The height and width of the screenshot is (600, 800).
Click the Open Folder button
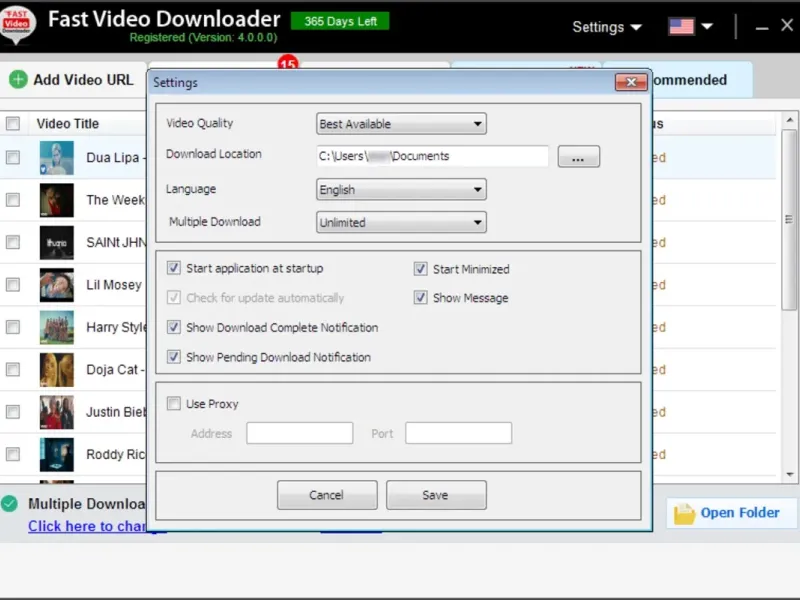point(732,513)
